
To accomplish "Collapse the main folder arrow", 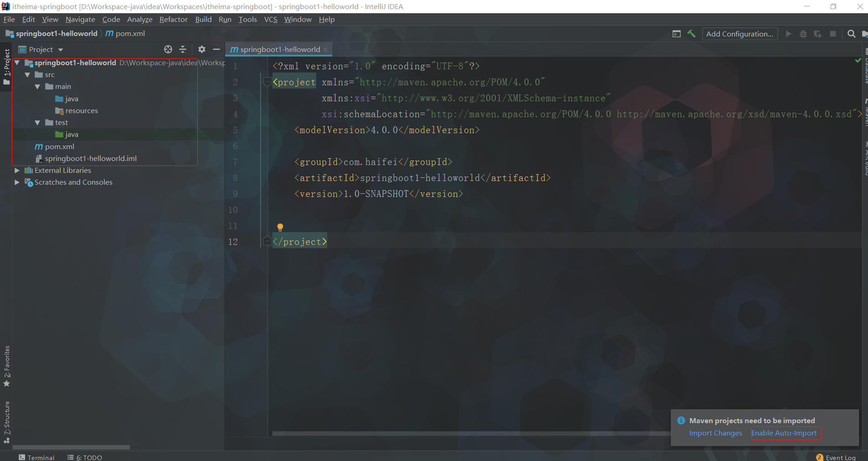I will pyautogui.click(x=37, y=87).
